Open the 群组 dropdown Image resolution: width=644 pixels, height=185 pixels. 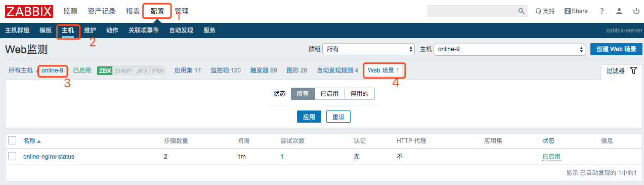click(368, 49)
